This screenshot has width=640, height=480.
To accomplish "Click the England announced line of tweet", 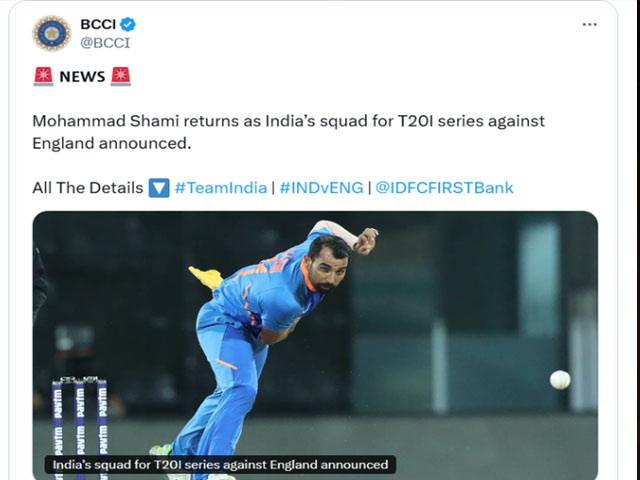I will coord(112,143).
